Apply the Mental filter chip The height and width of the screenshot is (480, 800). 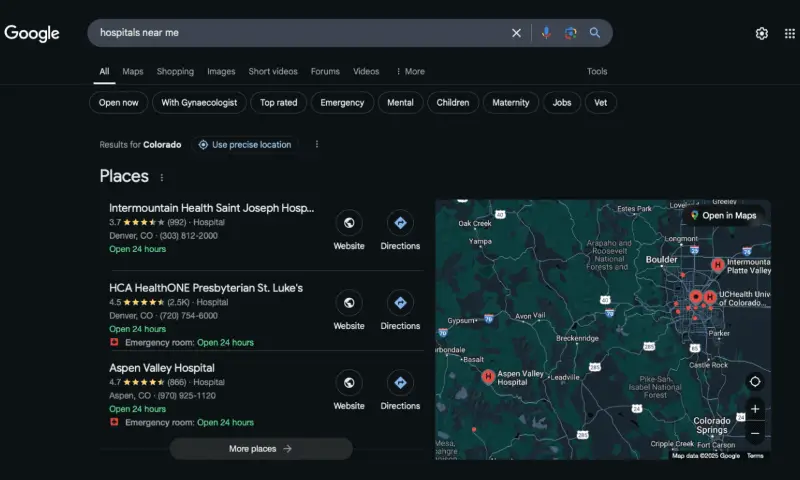(x=401, y=103)
